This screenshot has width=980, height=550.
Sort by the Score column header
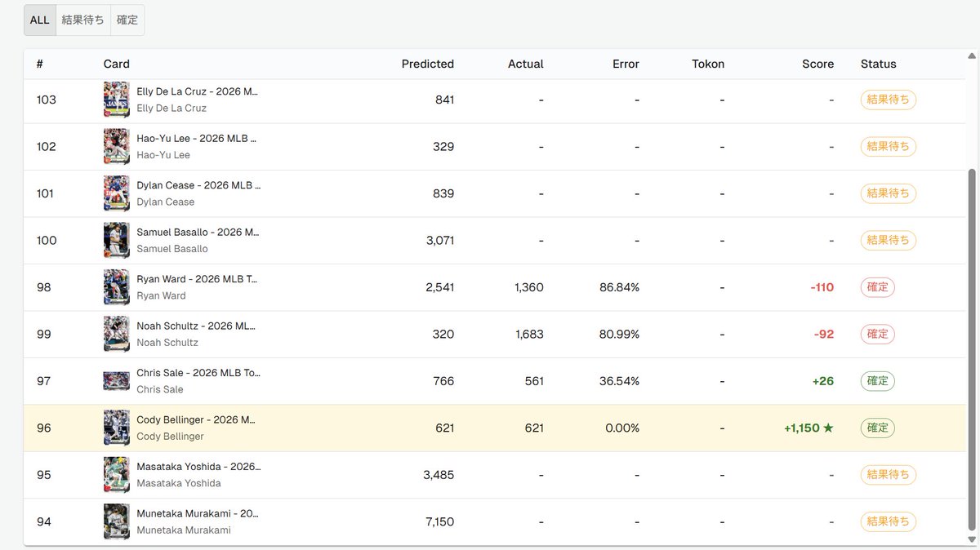point(817,64)
